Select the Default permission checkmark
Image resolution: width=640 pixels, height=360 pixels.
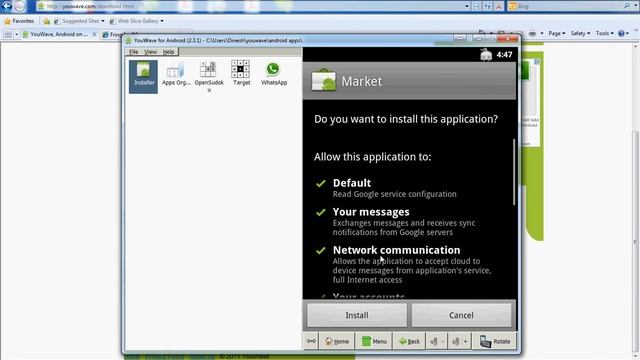pos(321,183)
